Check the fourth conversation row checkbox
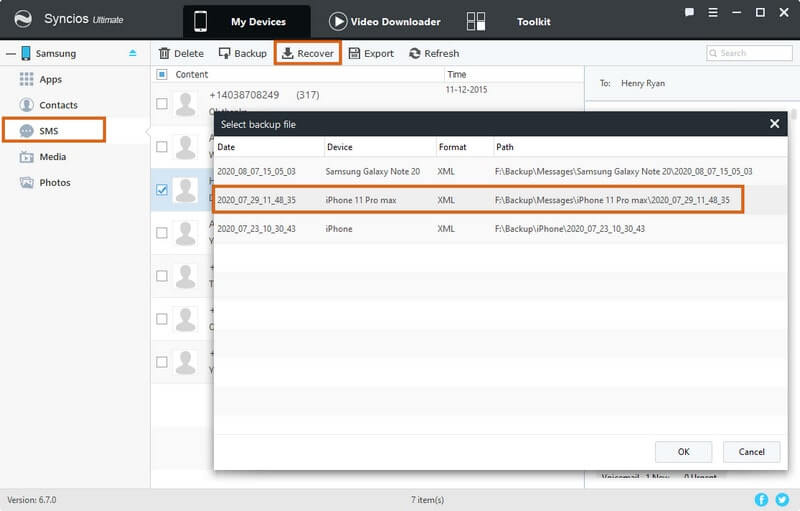Screen dimensions: 800x511 point(162,233)
